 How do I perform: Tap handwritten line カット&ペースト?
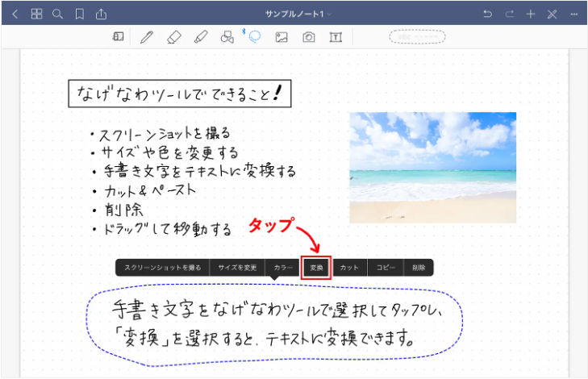150,190
